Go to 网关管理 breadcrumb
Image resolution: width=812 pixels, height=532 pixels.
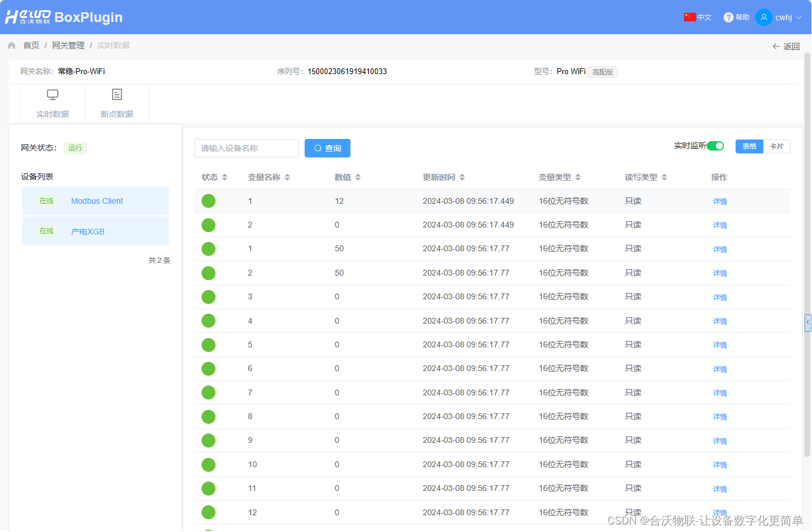pos(68,45)
